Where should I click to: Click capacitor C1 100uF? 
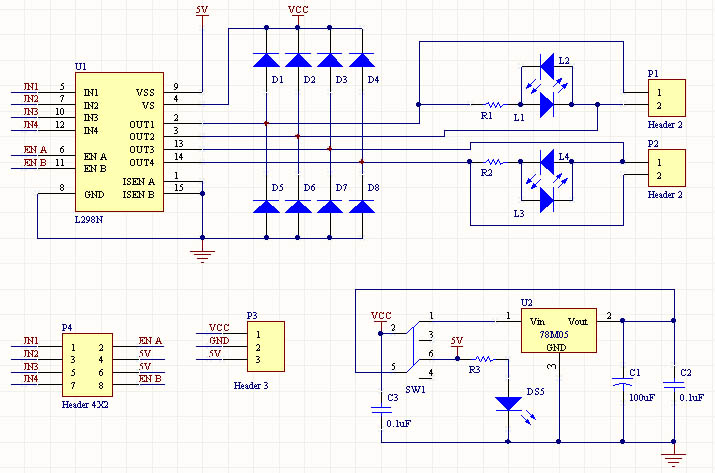(x=623, y=382)
